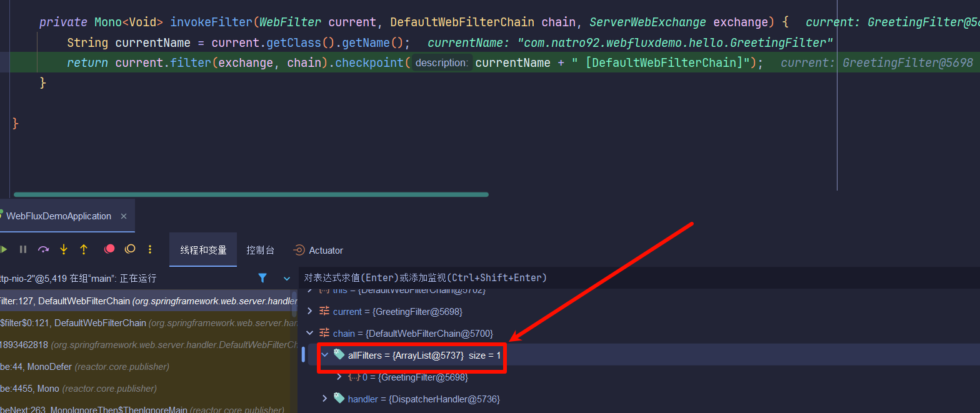Open more debugger actions menu
This screenshot has height=413, width=980.
pyautogui.click(x=150, y=249)
